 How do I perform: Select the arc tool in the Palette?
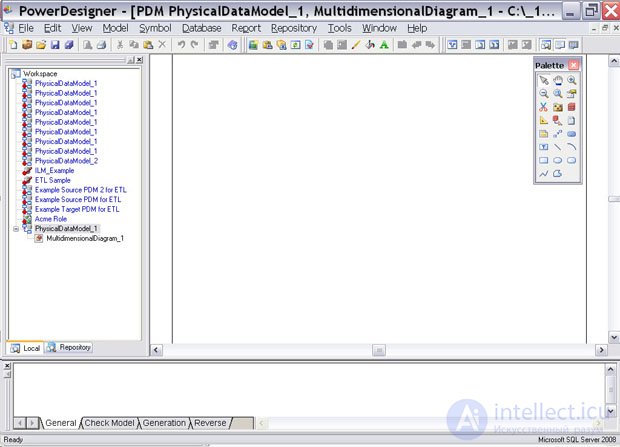[x=571, y=147]
